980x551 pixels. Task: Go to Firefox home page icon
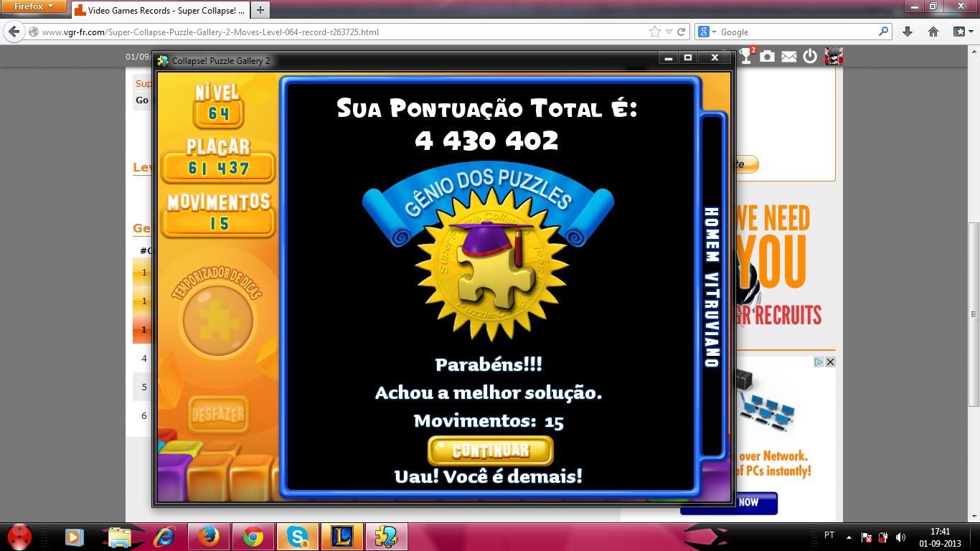933,32
